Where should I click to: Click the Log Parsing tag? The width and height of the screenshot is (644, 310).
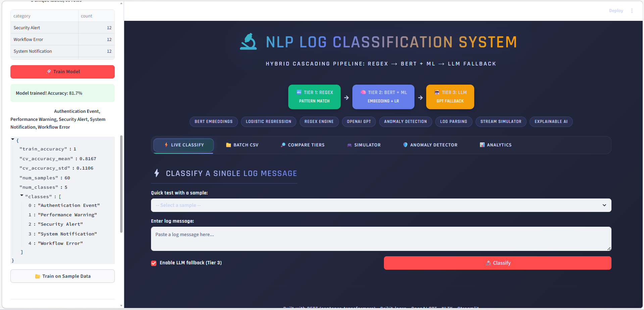point(454,122)
